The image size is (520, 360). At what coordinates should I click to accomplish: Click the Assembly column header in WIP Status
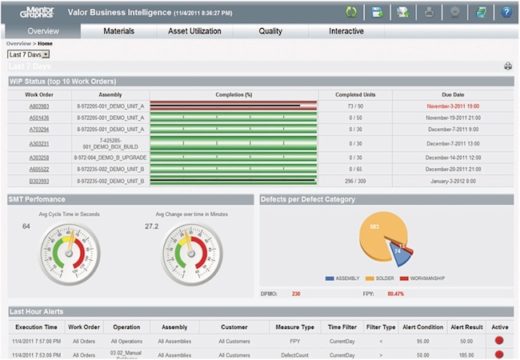point(110,95)
